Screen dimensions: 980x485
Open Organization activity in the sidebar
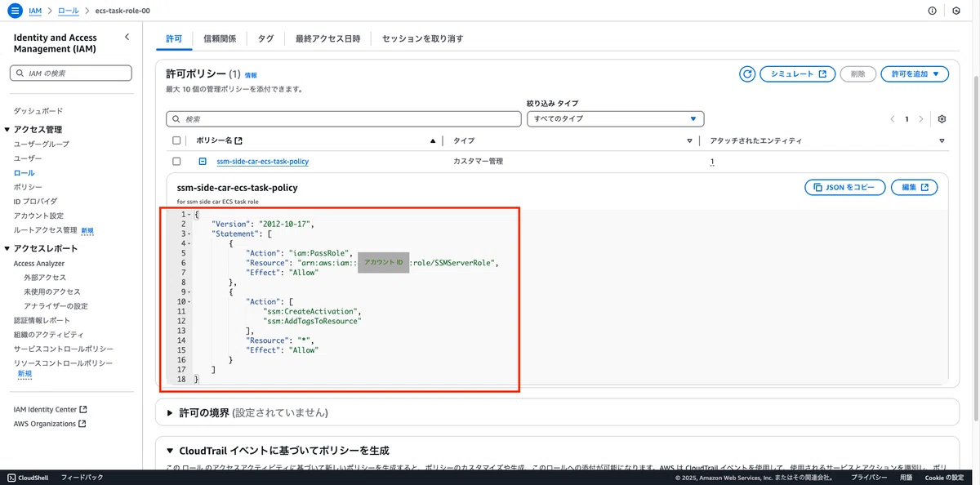49,335
